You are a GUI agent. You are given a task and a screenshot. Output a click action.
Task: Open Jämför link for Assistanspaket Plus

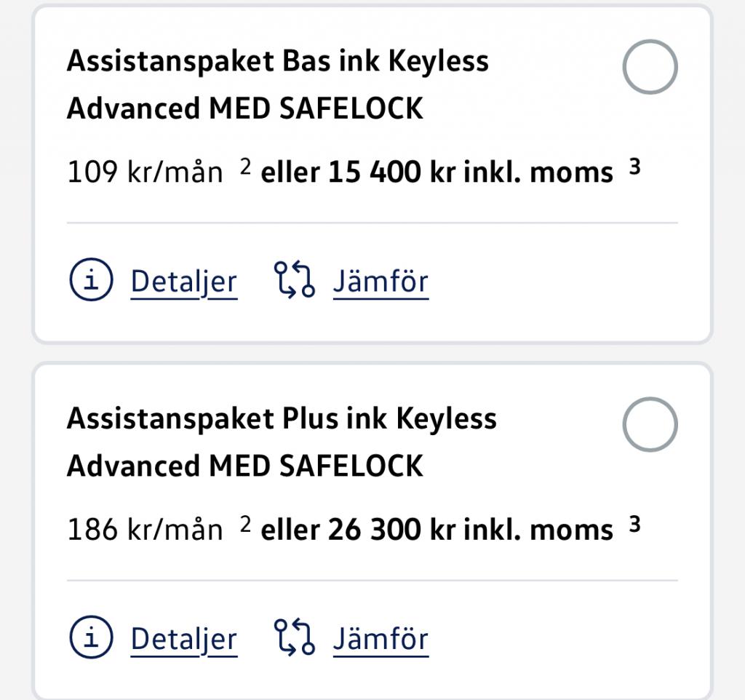381,640
